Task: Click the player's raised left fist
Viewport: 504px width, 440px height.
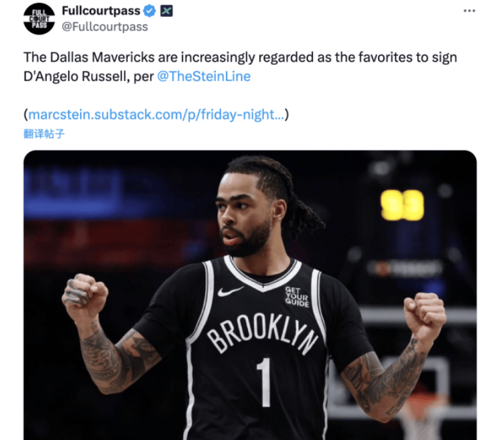Action: (423, 313)
